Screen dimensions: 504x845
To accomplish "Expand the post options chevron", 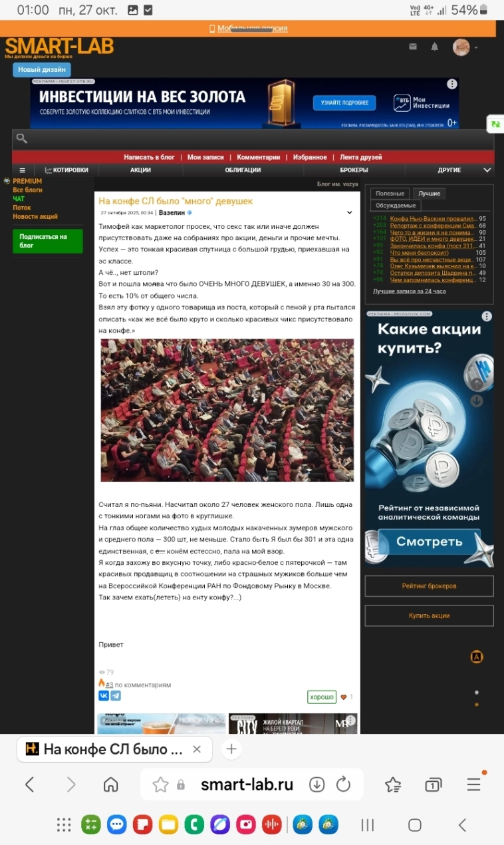I will tap(350, 213).
